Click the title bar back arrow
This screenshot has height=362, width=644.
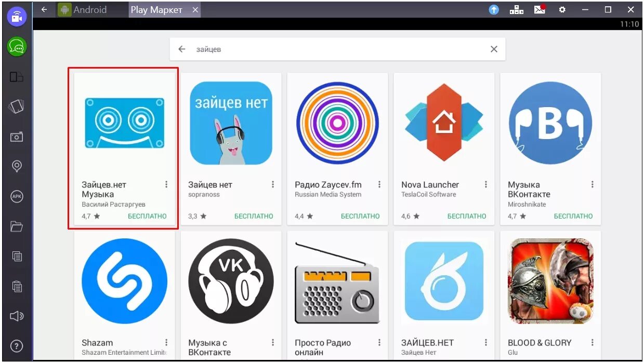tap(44, 9)
